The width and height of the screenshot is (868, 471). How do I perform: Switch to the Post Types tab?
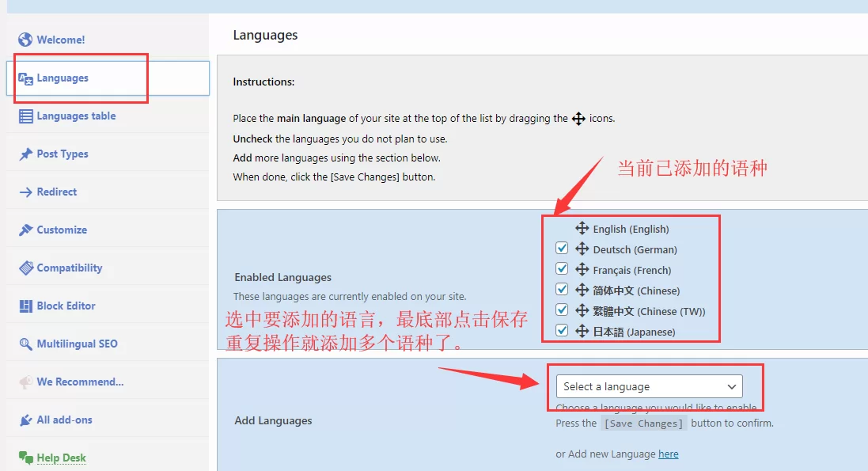click(x=108, y=154)
